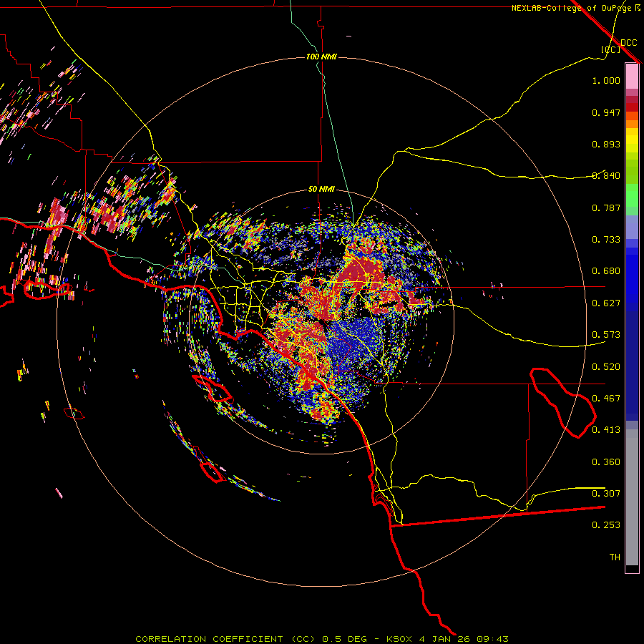
Task: Select the 0.467 legend value
Action: (x=606, y=399)
